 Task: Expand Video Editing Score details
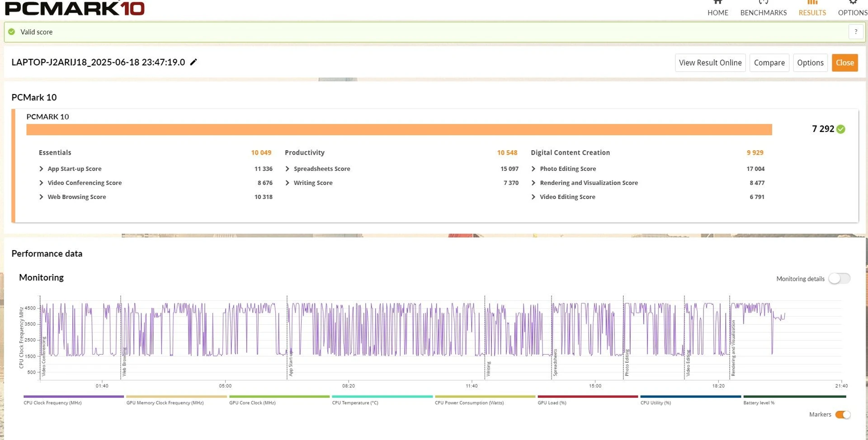(533, 197)
